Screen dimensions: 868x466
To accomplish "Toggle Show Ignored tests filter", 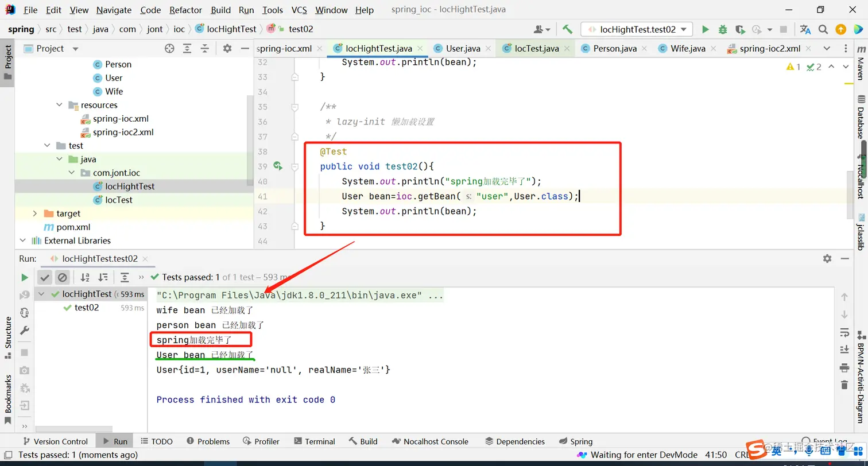I will pyautogui.click(x=62, y=278).
